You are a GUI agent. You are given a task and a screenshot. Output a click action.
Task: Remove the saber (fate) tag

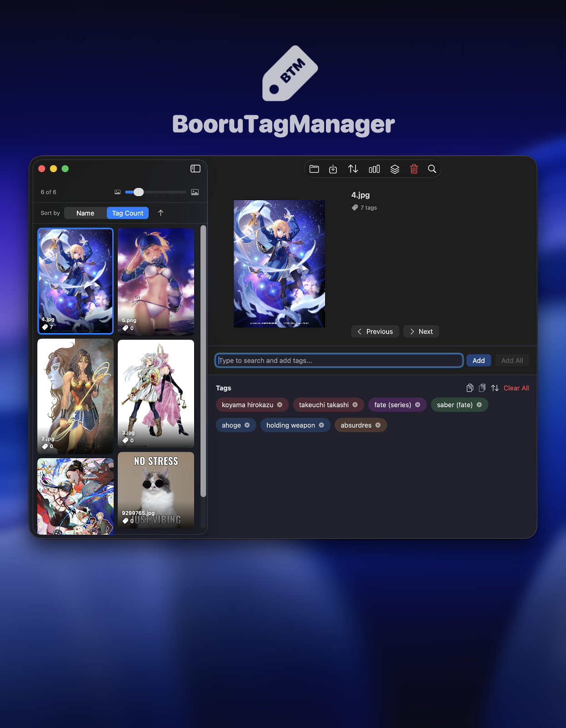479,405
